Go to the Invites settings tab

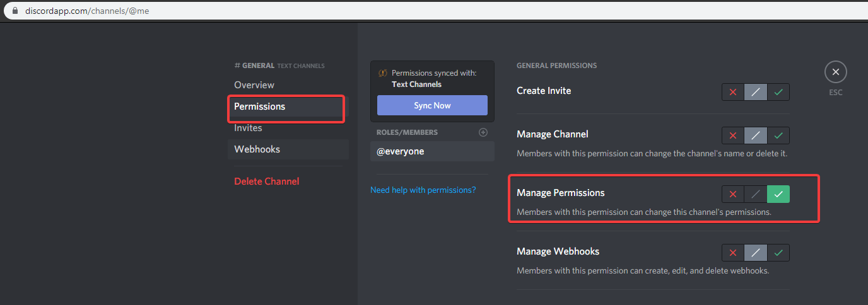pyautogui.click(x=288, y=128)
